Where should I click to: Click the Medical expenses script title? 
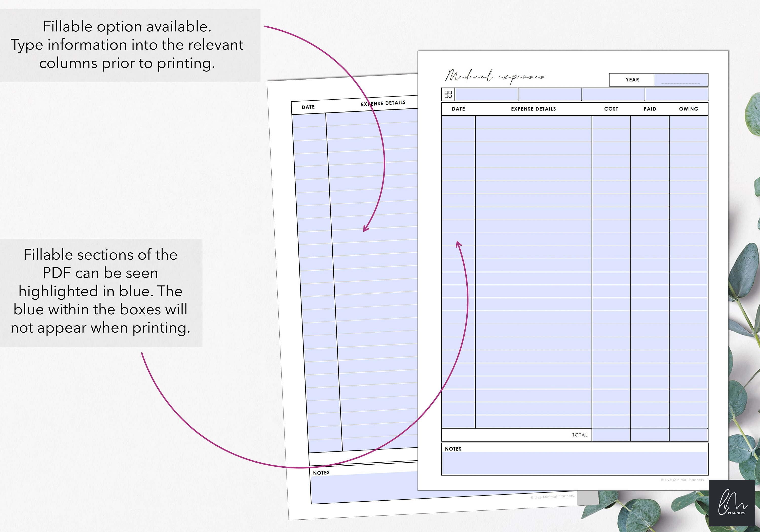496,77
